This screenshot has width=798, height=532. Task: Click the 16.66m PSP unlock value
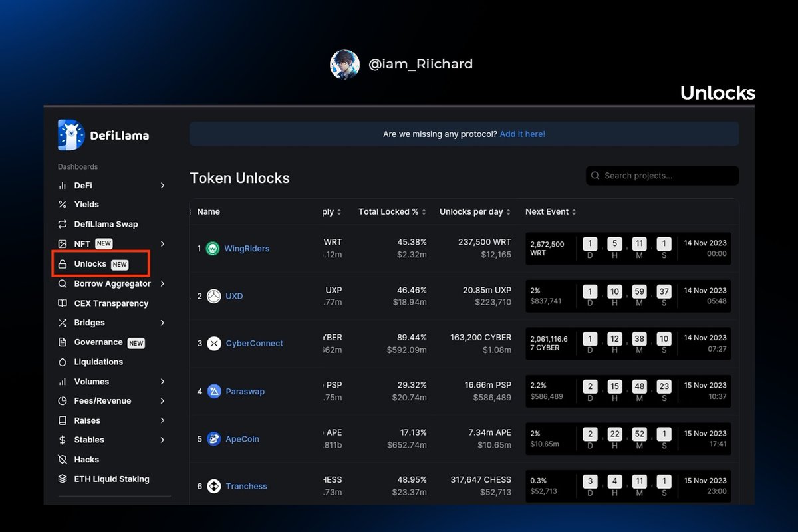[x=488, y=385]
